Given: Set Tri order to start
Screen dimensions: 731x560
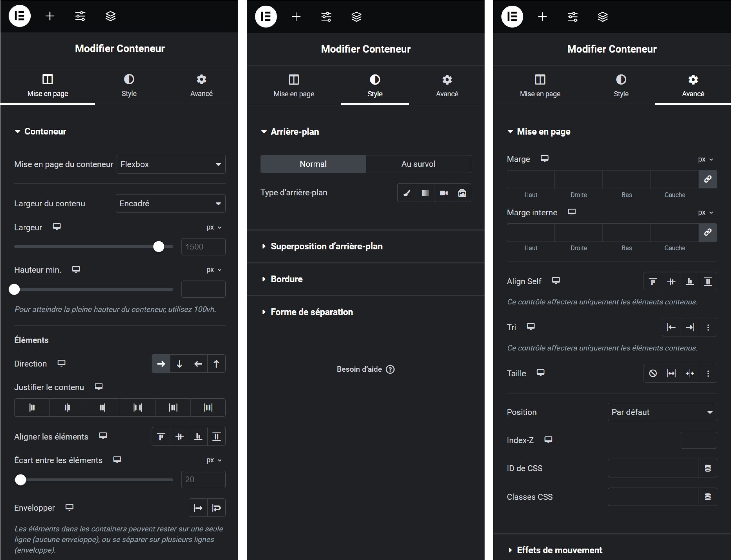Looking at the screenshot, I should click(x=671, y=328).
